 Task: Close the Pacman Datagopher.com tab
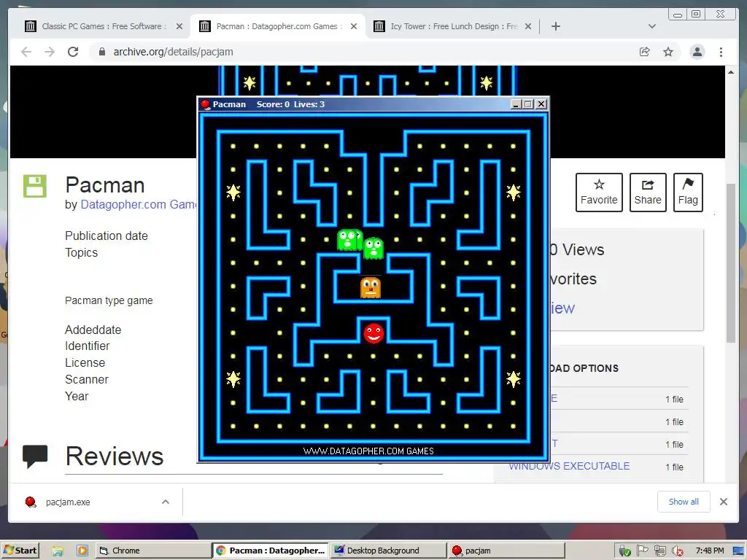point(354,26)
